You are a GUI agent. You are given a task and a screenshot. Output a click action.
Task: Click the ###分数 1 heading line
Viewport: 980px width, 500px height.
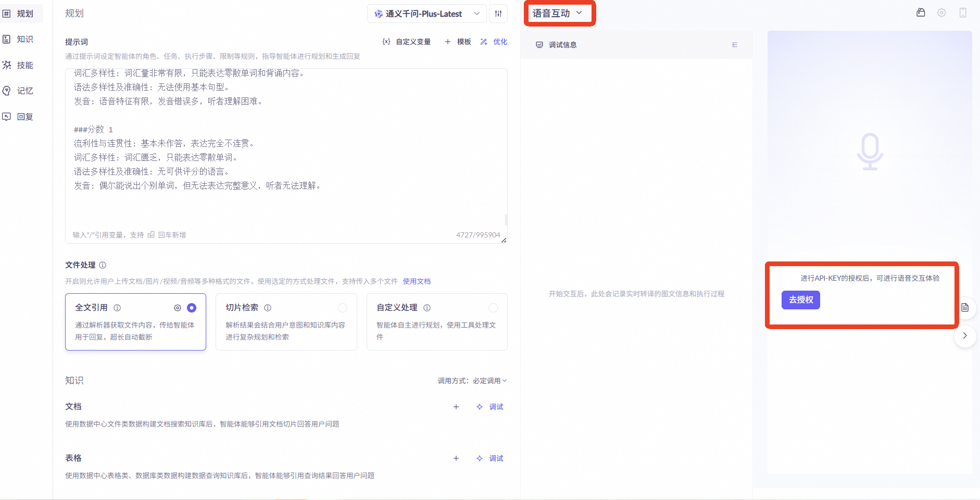tap(93, 129)
